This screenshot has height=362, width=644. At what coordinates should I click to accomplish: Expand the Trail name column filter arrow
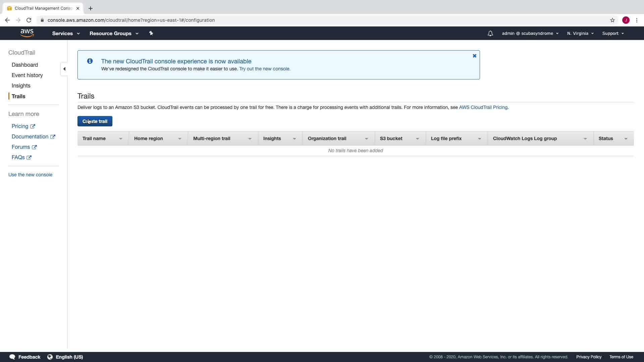[120, 139]
